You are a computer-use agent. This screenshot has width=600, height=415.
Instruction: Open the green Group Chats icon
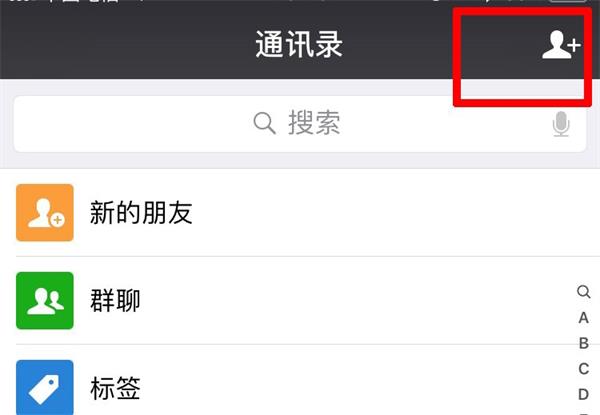pos(45,301)
